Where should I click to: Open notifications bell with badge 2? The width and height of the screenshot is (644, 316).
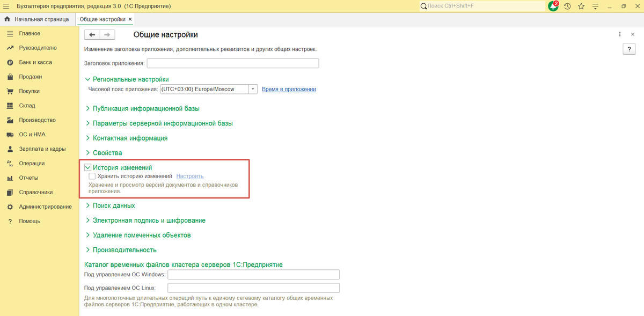pos(553,5)
